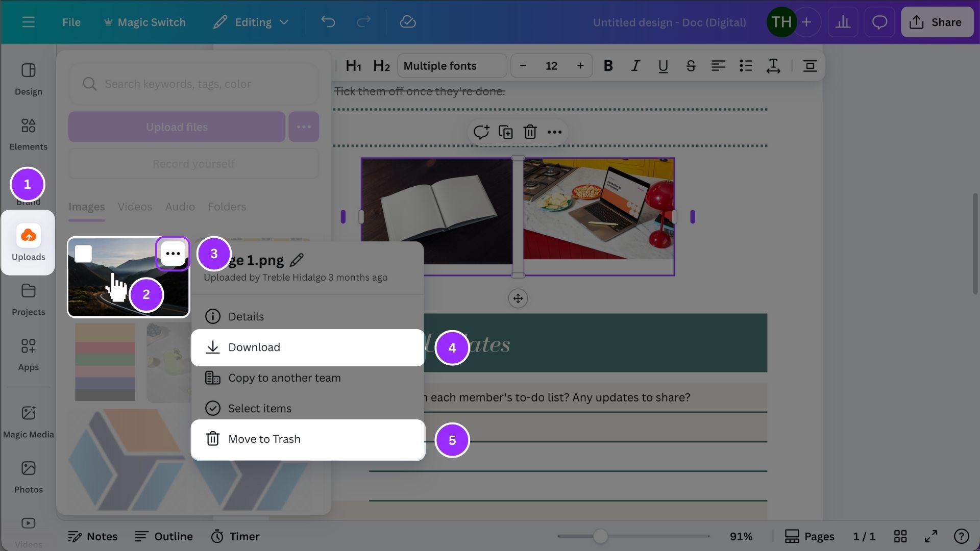Image resolution: width=980 pixels, height=551 pixels.
Task: Expand the Editing mode dropdown
Action: (252, 22)
